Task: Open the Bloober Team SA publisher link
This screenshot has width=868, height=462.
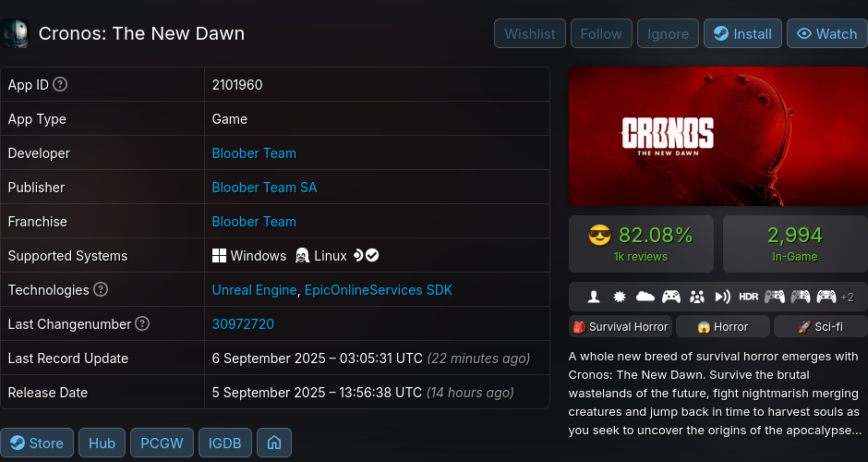Action: click(x=265, y=188)
